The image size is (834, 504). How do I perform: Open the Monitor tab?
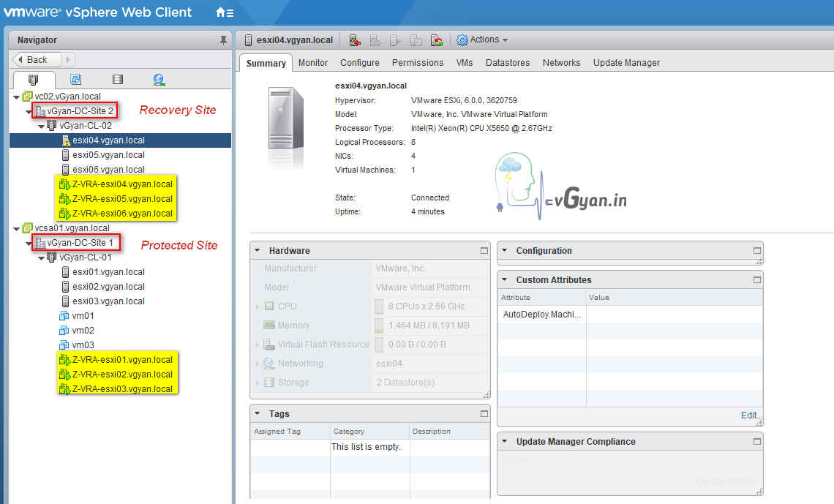pyautogui.click(x=313, y=63)
